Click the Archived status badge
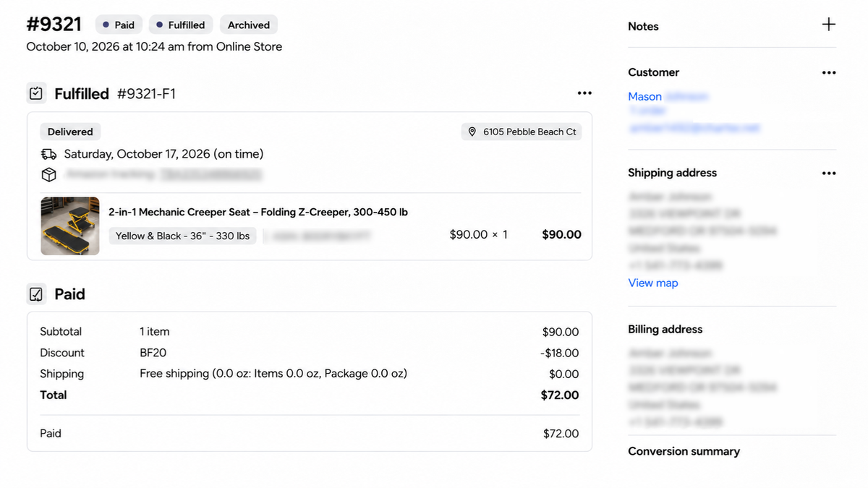Viewport: 868px width, 488px height. pyautogui.click(x=249, y=25)
